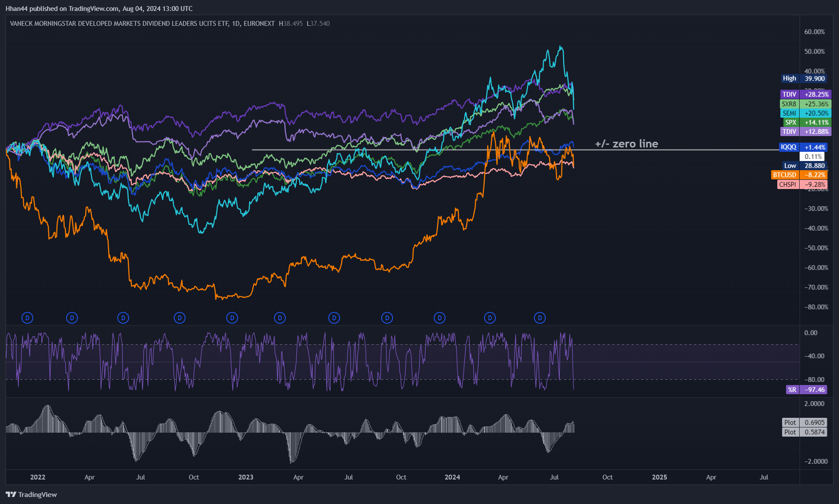Click the 2.0000 level on the histogram scale
Image resolution: width=839 pixels, height=504 pixels.
click(814, 404)
